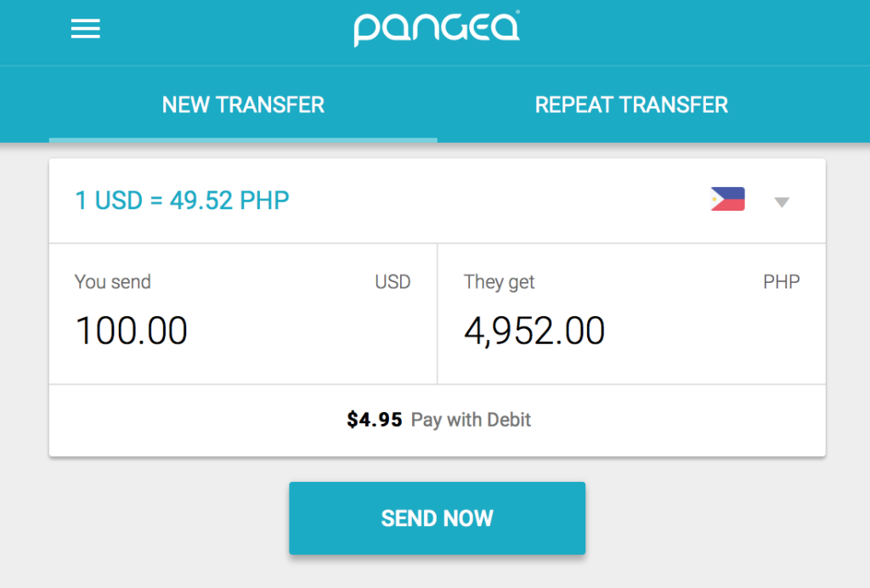Click the active tab underline under New Transfer
The width and height of the screenshot is (870, 588).
243,140
